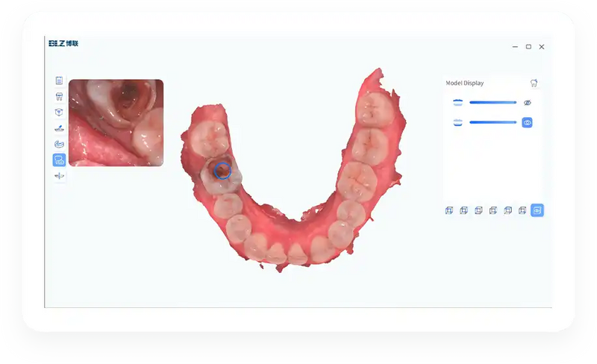Show the hidden upper jaw model
This screenshot has height=364, width=597.
point(527,103)
